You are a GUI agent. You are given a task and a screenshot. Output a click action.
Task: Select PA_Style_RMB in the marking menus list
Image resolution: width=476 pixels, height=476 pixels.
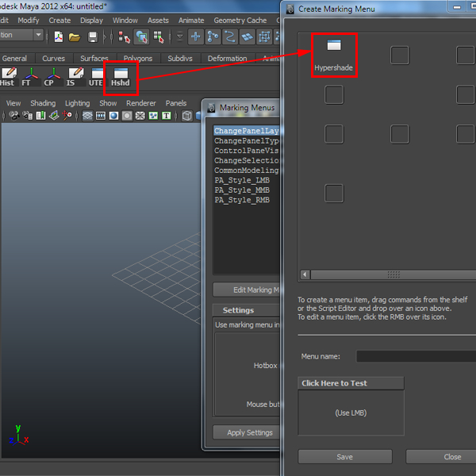(x=242, y=200)
